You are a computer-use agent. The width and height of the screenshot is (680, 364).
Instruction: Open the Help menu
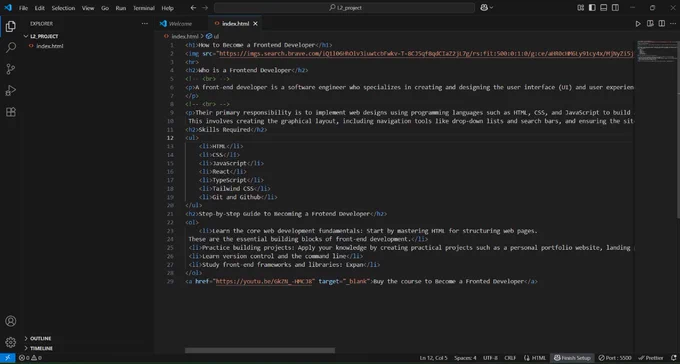pyautogui.click(x=167, y=8)
